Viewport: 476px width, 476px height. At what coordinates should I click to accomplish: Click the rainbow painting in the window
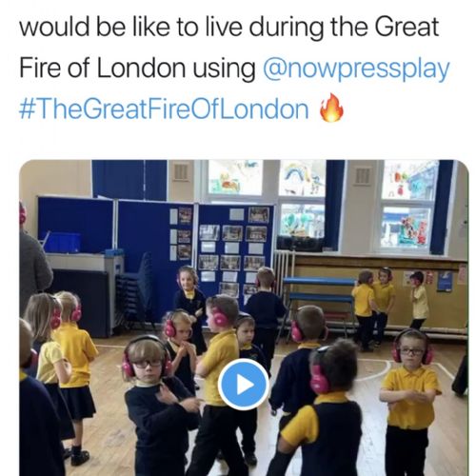302,178
